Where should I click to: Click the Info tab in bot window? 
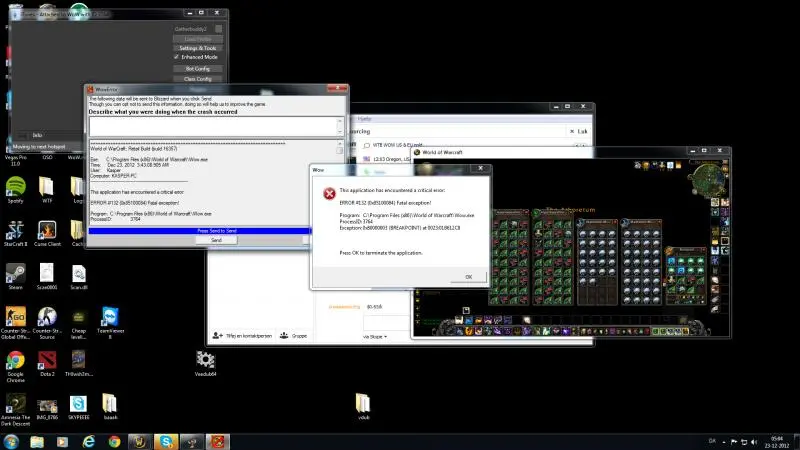coord(37,135)
